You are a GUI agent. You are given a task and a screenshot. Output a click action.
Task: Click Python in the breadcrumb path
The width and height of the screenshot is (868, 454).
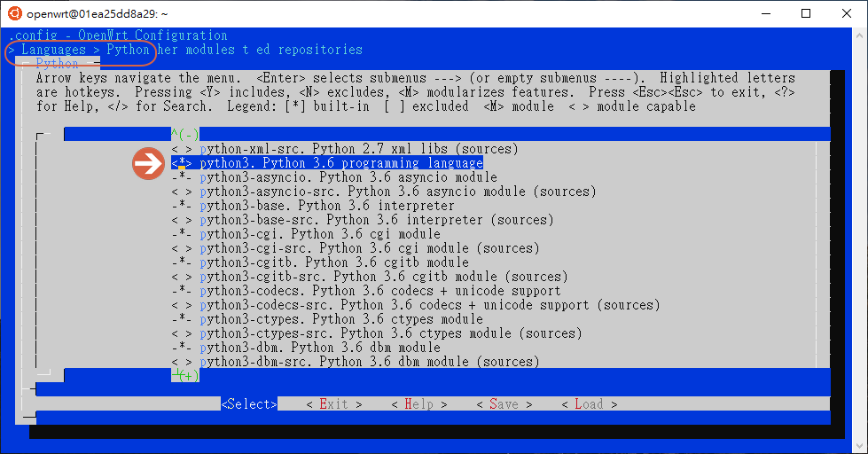[x=128, y=50]
